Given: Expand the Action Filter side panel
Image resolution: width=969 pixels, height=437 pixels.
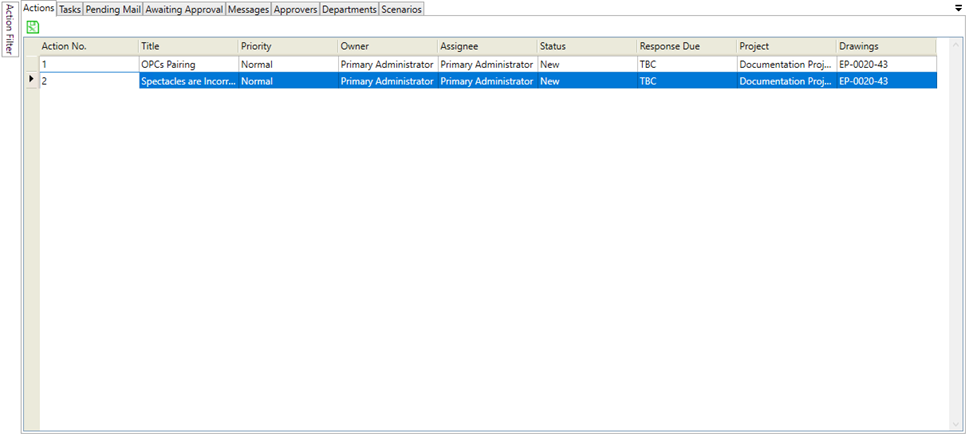Looking at the screenshot, I should point(10,29).
